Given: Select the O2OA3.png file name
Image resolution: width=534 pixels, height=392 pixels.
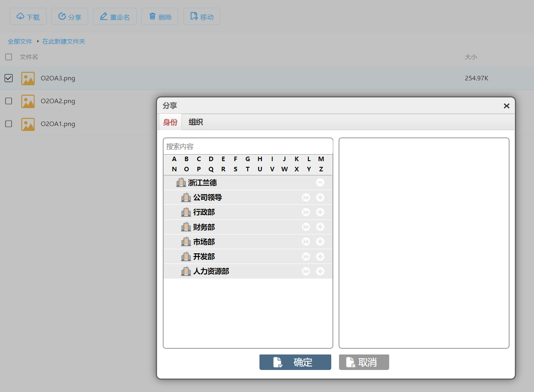Looking at the screenshot, I should (58, 78).
